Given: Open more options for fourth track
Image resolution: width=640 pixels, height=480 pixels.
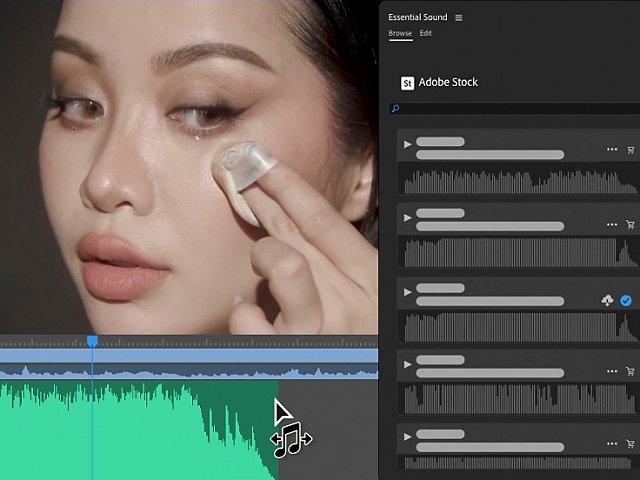Looking at the screenshot, I should (612, 371).
